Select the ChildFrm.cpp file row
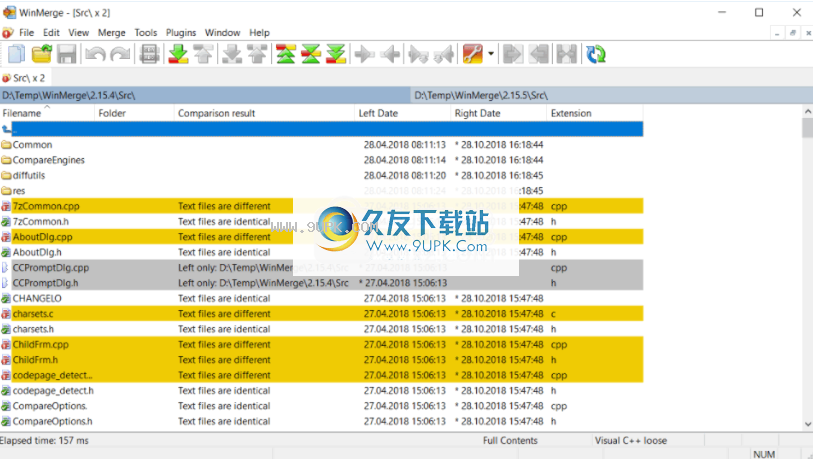 321,344
